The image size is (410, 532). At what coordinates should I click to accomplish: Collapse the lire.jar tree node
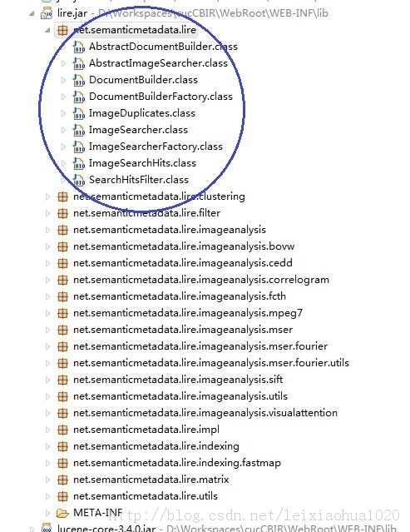[32, 13]
